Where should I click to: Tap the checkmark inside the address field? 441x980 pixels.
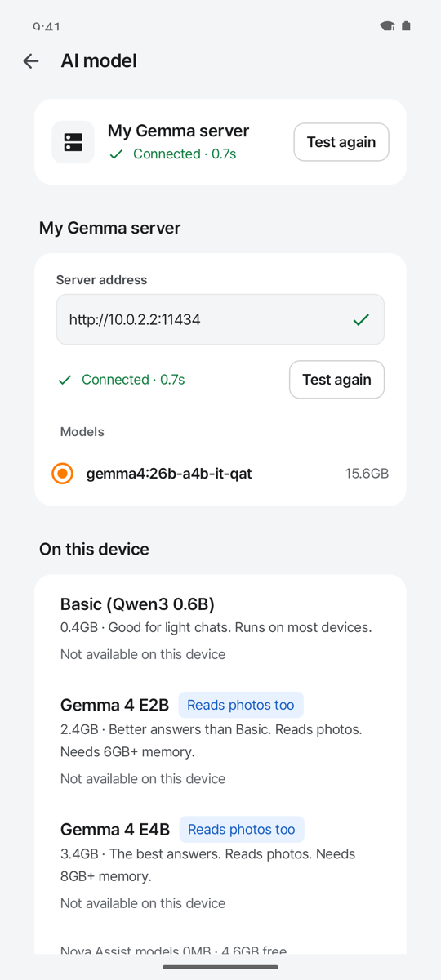click(x=361, y=320)
